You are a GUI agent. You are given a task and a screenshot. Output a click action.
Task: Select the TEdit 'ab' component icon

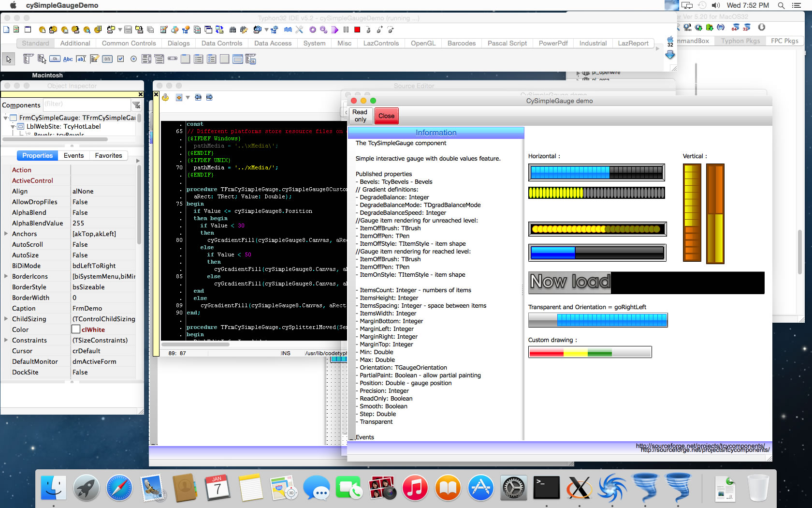(x=81, y=59)
